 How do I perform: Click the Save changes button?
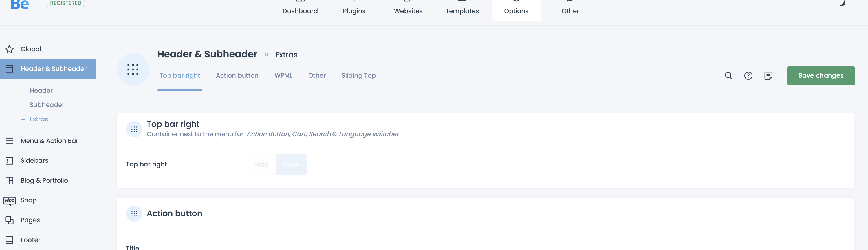[821, 76]
